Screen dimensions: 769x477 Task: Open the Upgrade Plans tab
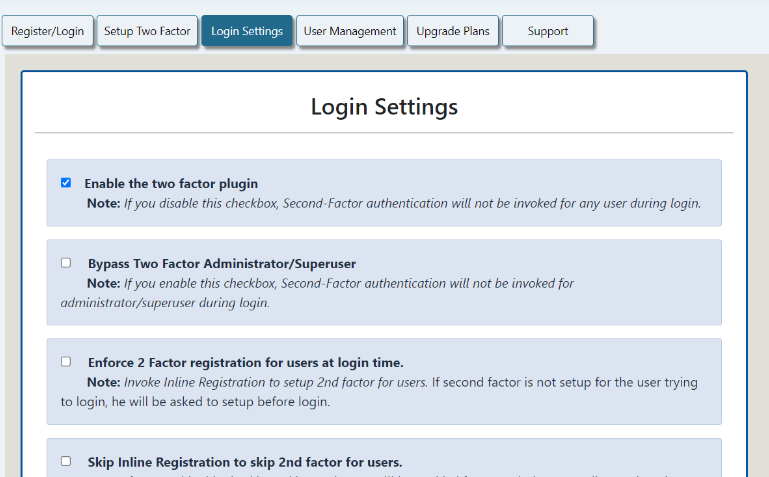[x=453, y=31]
